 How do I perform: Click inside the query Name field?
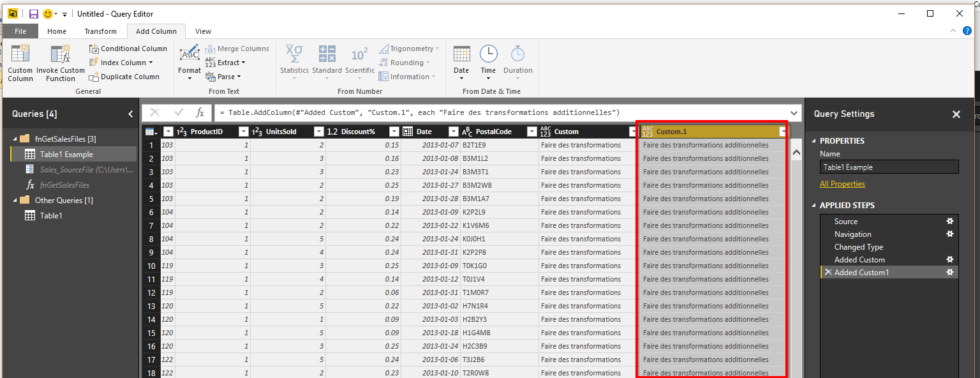[x=889, y=167]
